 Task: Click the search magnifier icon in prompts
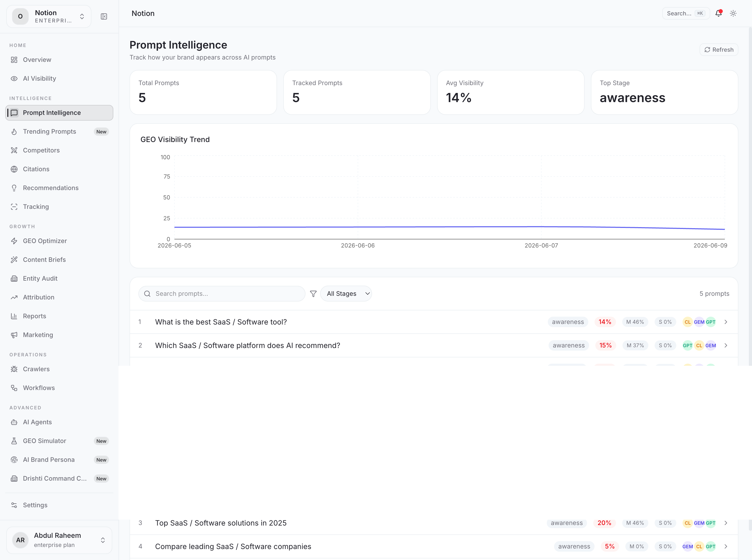(x=147, y=293)
